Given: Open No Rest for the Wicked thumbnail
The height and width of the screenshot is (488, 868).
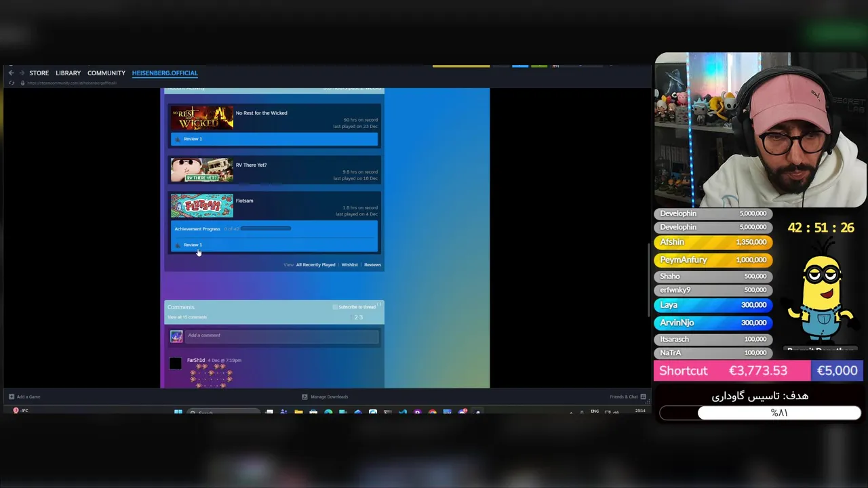Looking at the screenshot, I should [202, 118].
